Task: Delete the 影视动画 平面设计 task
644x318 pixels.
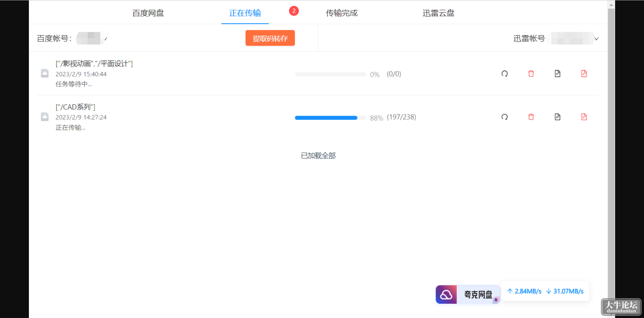Action: (x=531, y=74)
